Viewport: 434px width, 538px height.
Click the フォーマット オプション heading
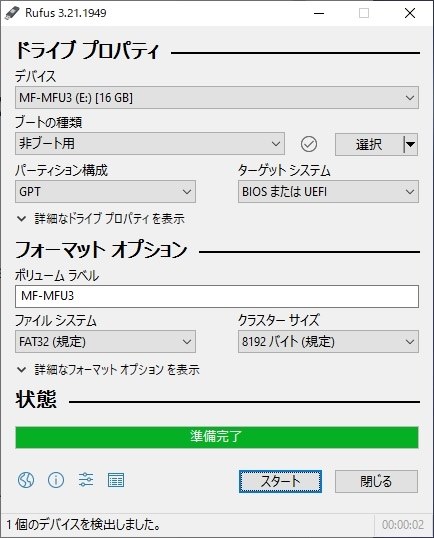tap(101, 249)
